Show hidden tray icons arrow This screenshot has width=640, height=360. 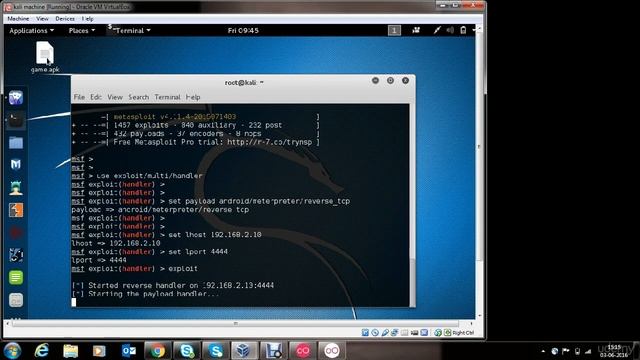point(543,351)
